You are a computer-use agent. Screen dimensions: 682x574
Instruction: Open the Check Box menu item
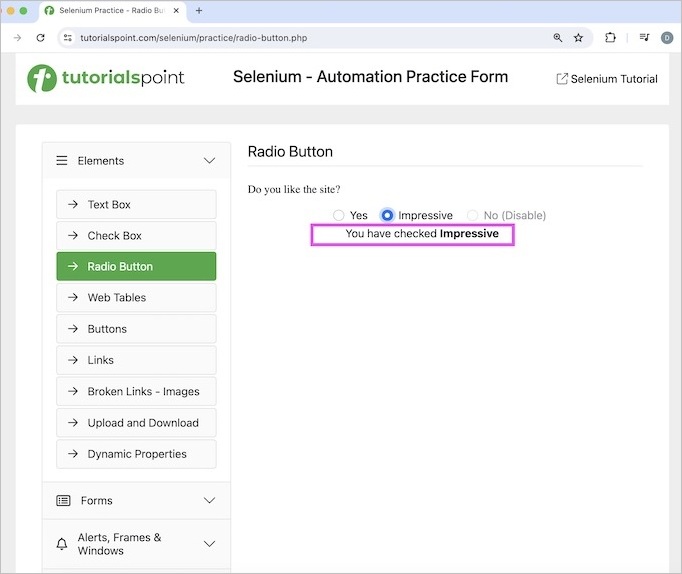136,236
